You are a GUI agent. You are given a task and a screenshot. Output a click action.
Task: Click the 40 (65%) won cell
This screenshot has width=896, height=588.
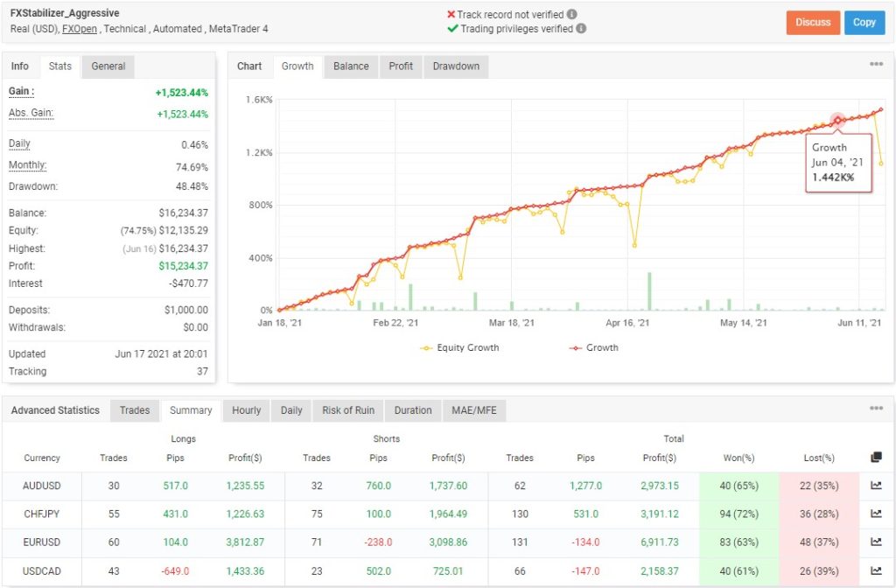coord(738,486)
